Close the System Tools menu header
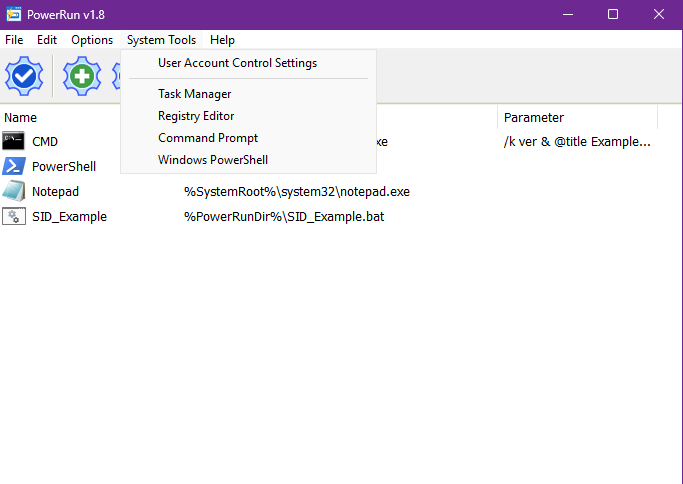Image resolution: width=683 pixels, height=484 pixels. click(x=161, y=40)
